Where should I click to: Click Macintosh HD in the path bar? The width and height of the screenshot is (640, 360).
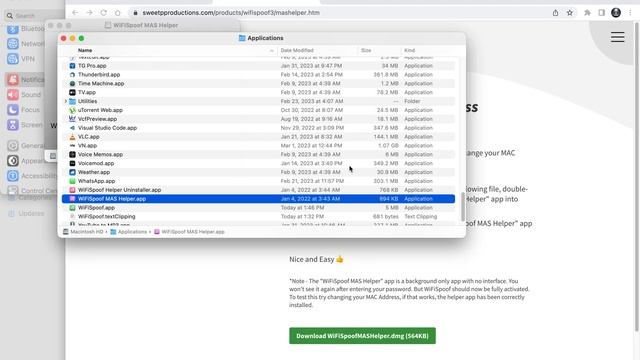click(83, 232)
